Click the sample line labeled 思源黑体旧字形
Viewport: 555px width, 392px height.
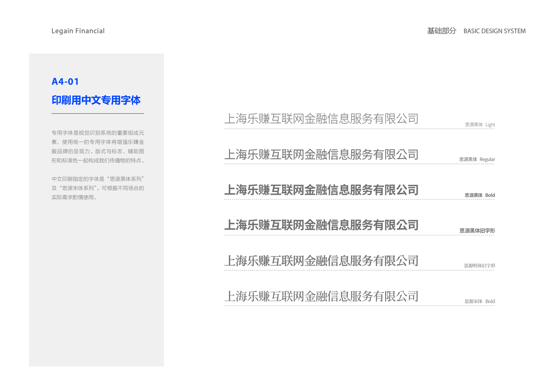pos(321,225)
